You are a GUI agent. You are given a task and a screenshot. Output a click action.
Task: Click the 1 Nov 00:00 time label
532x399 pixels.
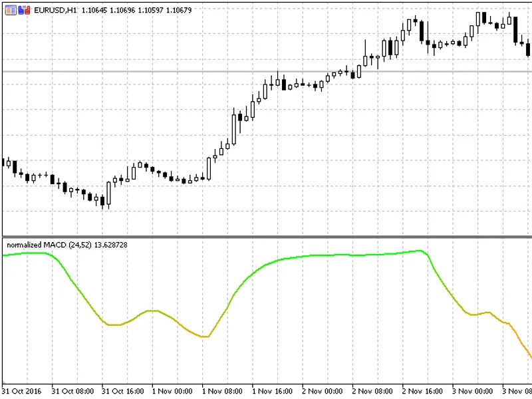click(x=172, y=391)
